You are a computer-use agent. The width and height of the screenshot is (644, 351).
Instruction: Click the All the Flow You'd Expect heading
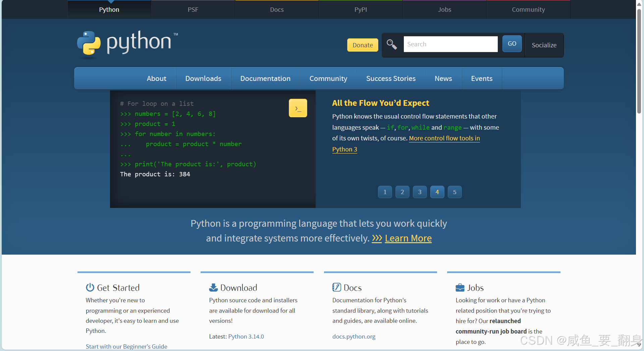tap(380, 103)
